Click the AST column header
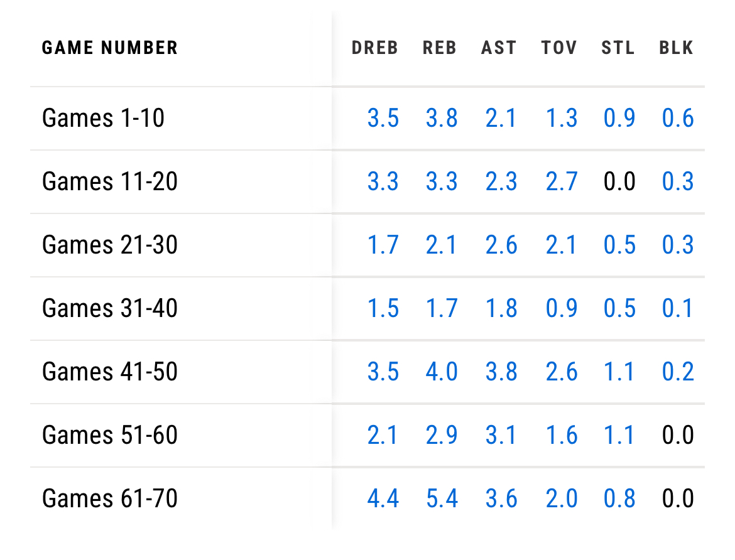This screenshot has width=735, height=560. click(x=499, y=48)
